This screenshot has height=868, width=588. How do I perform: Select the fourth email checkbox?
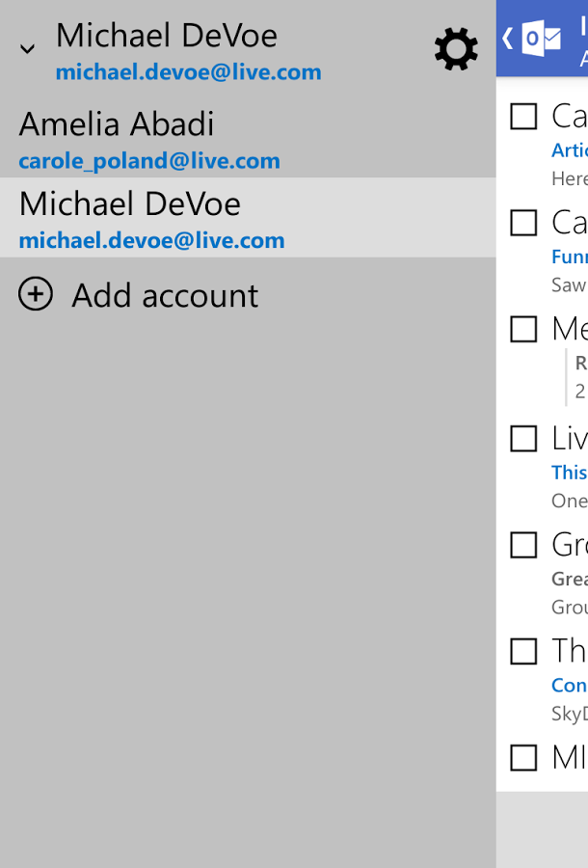coord(523,439)
